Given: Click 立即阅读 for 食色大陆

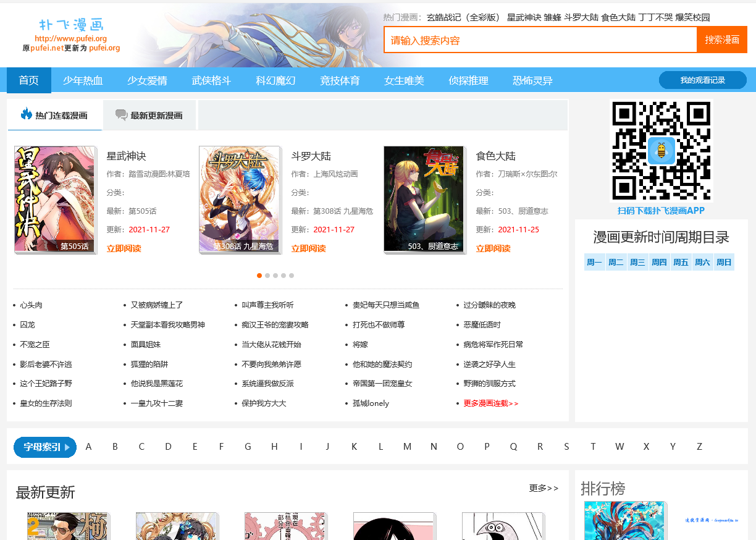Looking at the screenshot, I should point(493,248).
